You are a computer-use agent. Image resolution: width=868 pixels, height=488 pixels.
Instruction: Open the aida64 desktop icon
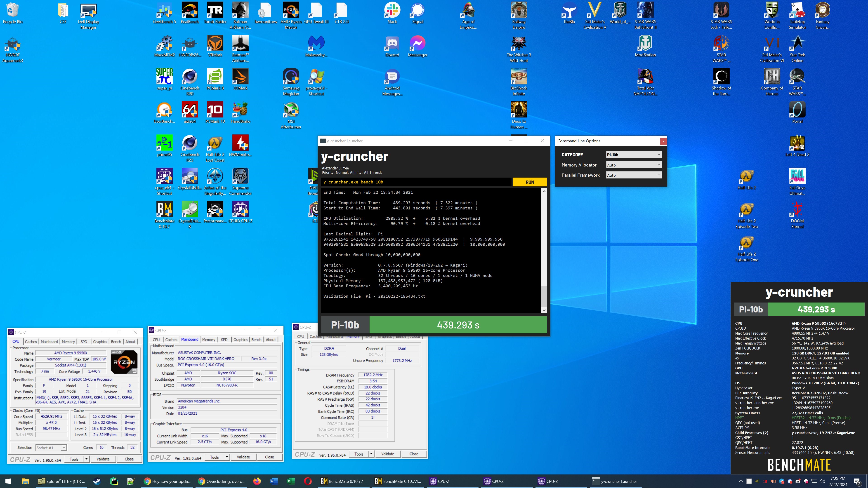coord(190,113)
